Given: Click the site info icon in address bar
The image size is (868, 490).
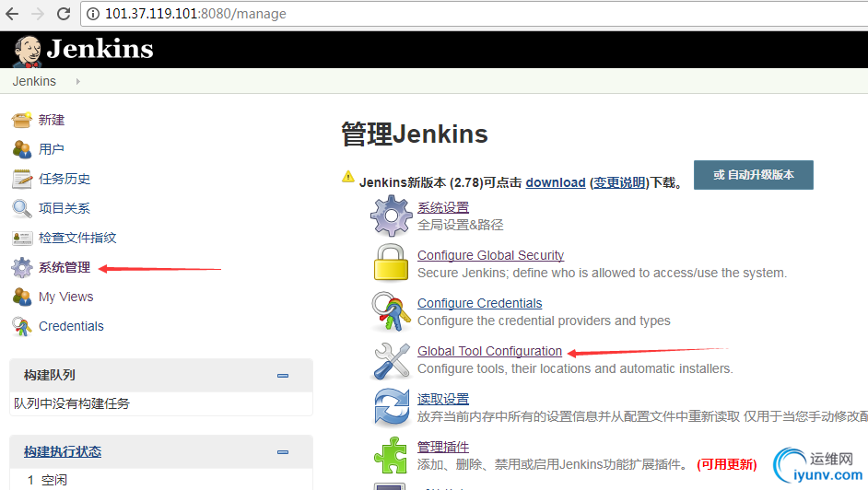Looking at the screenshot, I should coord(93,14).
